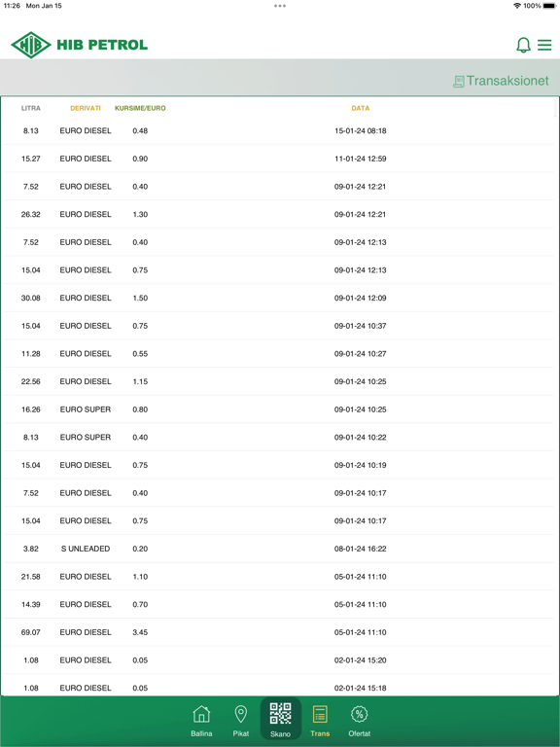Tap the 0.70 savings value
Screen dimensions: 560x747
coord(140,605)
